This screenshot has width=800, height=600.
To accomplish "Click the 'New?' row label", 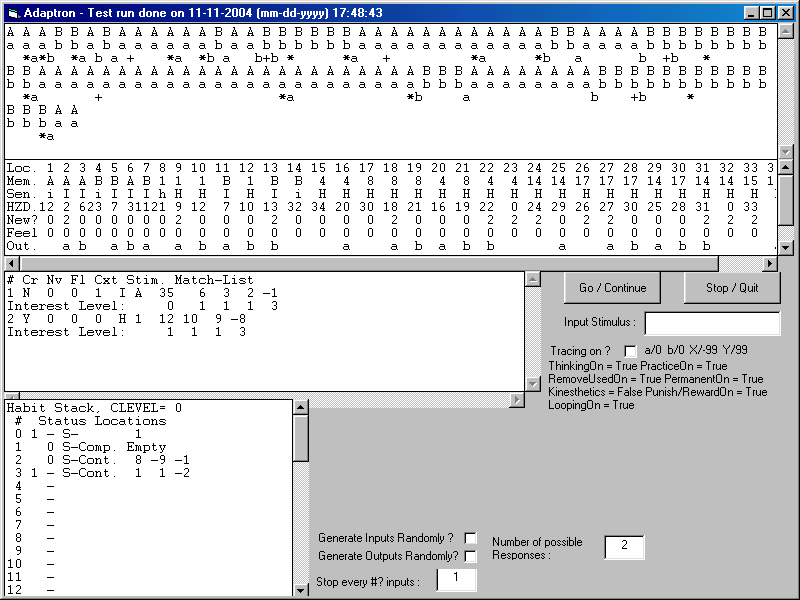I will pyautogui.click(x=21, y=220).
